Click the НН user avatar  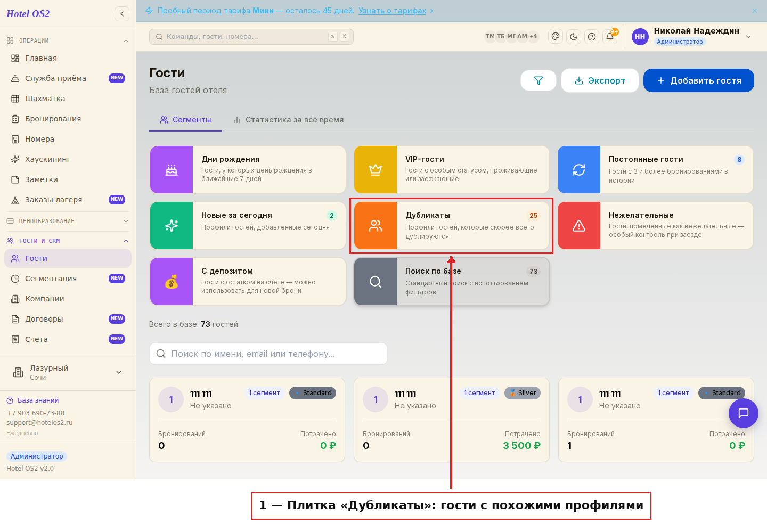tap(640, 37)
